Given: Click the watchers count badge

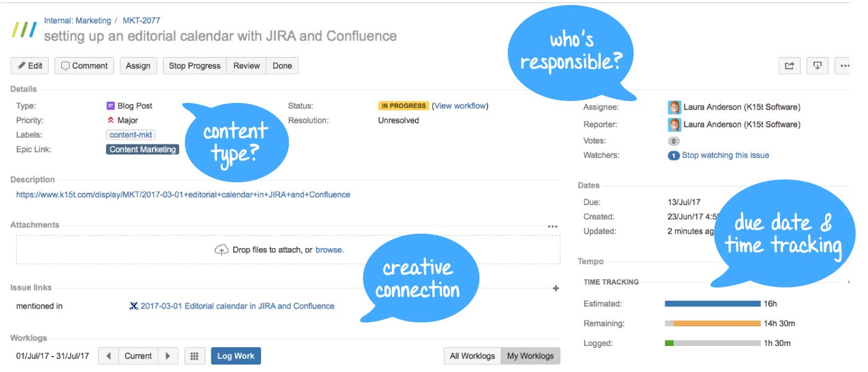Looking at the screenshot, I should 673,156.
